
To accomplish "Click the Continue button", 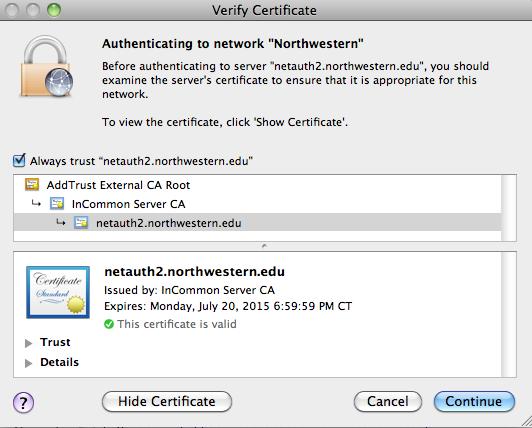I will pyautogui.click(x=474, y=402).
